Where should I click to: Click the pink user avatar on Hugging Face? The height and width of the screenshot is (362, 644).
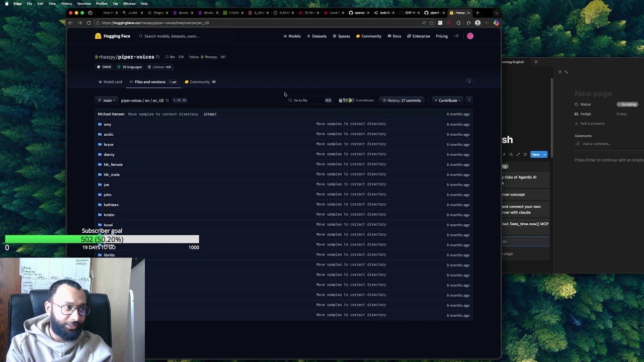pos(470,36)
